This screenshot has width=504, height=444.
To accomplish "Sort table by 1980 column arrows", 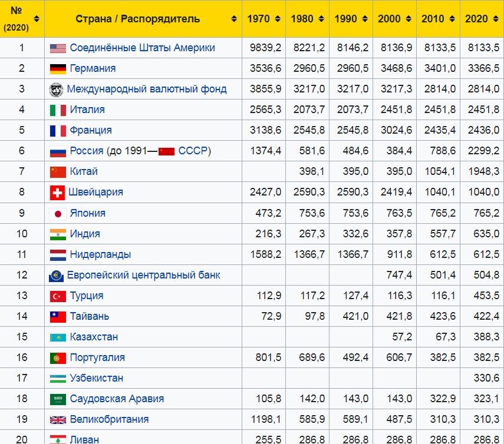I will click(321, 19).
